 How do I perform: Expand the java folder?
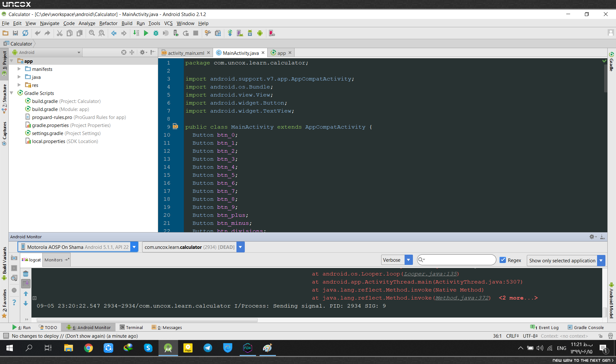pos(19,77)
